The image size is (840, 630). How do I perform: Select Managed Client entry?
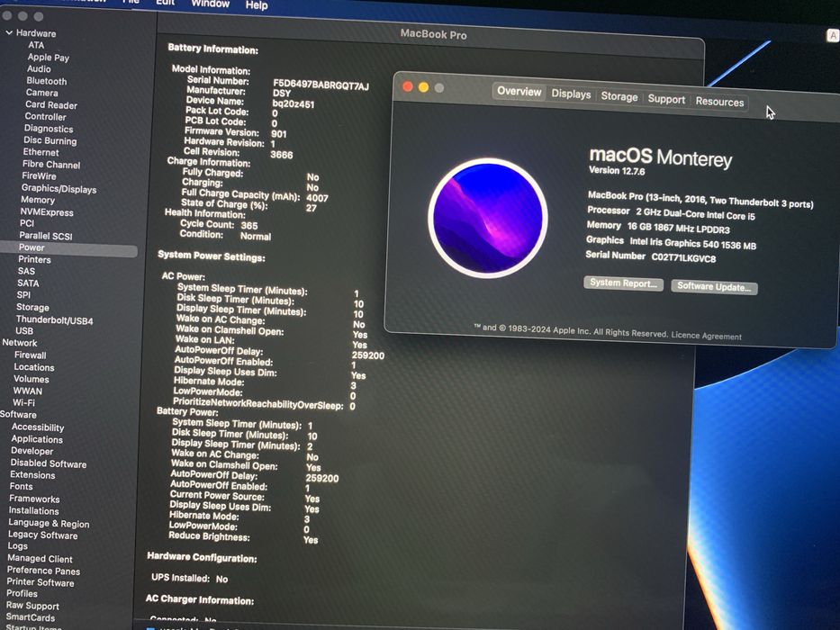pos(41,559)
